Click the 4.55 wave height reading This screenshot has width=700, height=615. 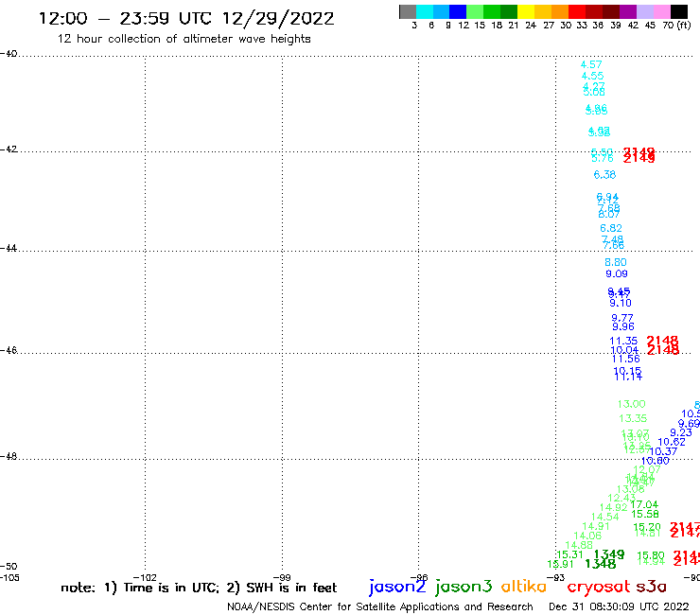[592, 76]
